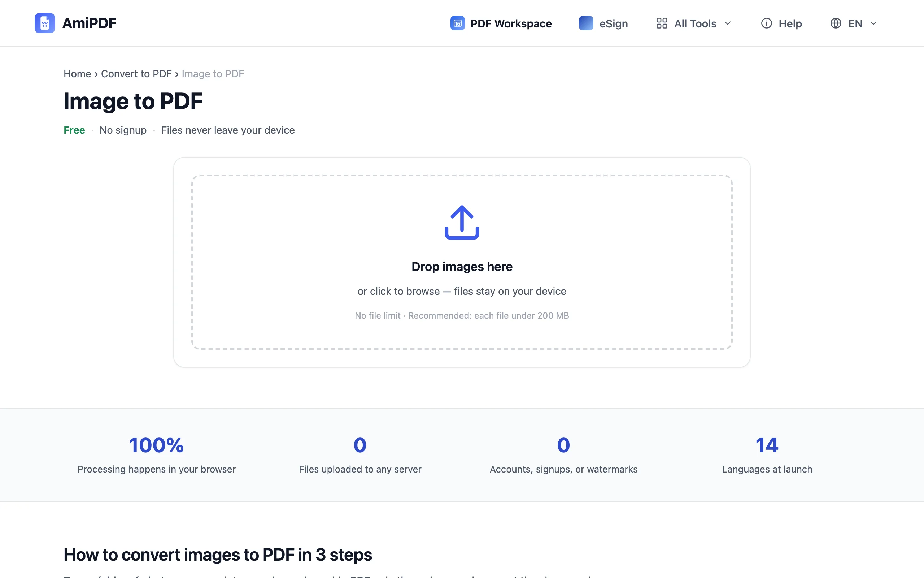Expand the All Tools chevron
Screen dimensions: 924x578
click(x=727, y=23)
